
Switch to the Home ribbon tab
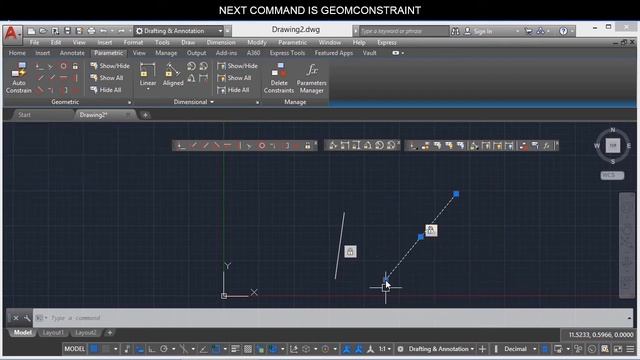point(17,53)
